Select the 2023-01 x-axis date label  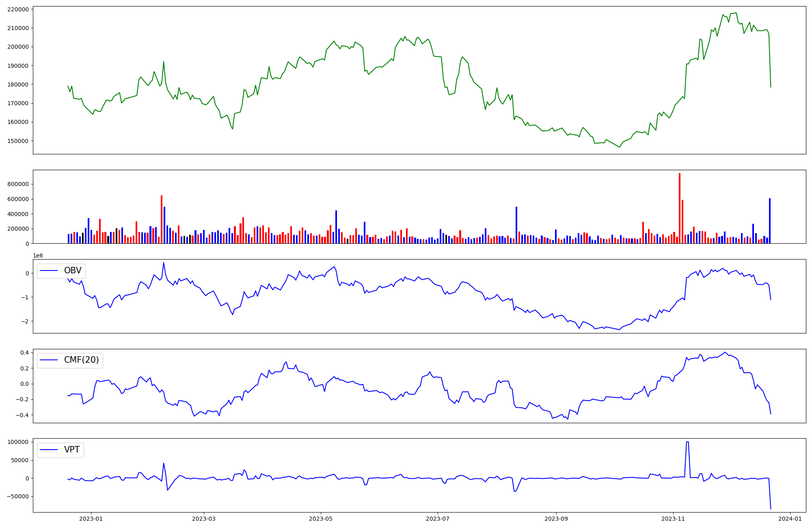click(91, 519)
